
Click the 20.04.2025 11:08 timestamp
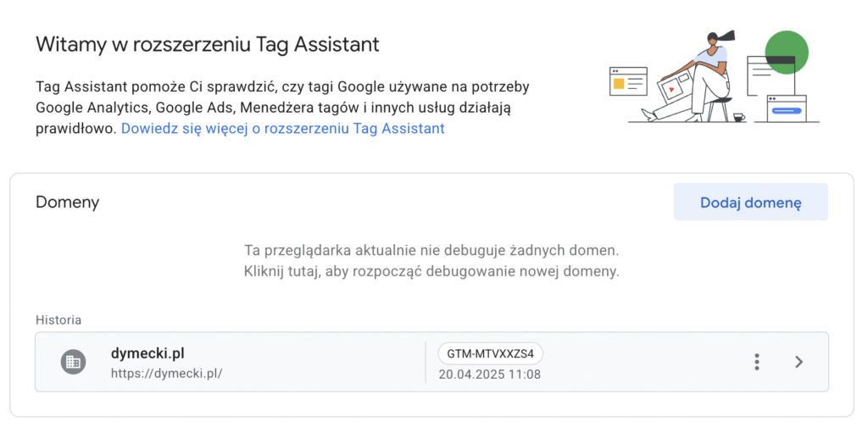[x=489, y=375]
